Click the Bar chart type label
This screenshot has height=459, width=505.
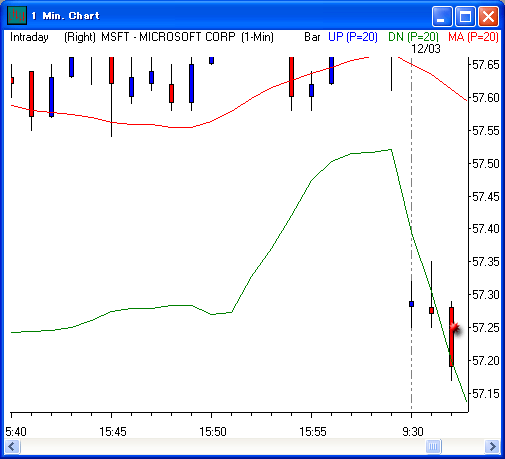[x=312, y=37]
